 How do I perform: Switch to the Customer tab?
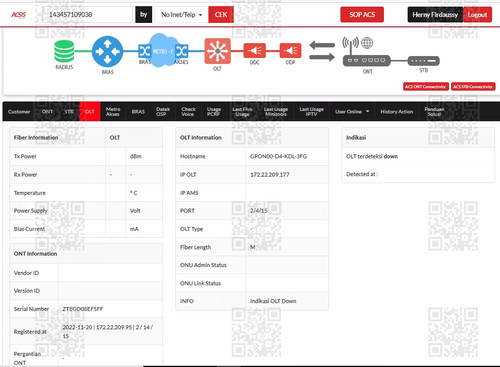pyautogui.click(x=19, y=112)
